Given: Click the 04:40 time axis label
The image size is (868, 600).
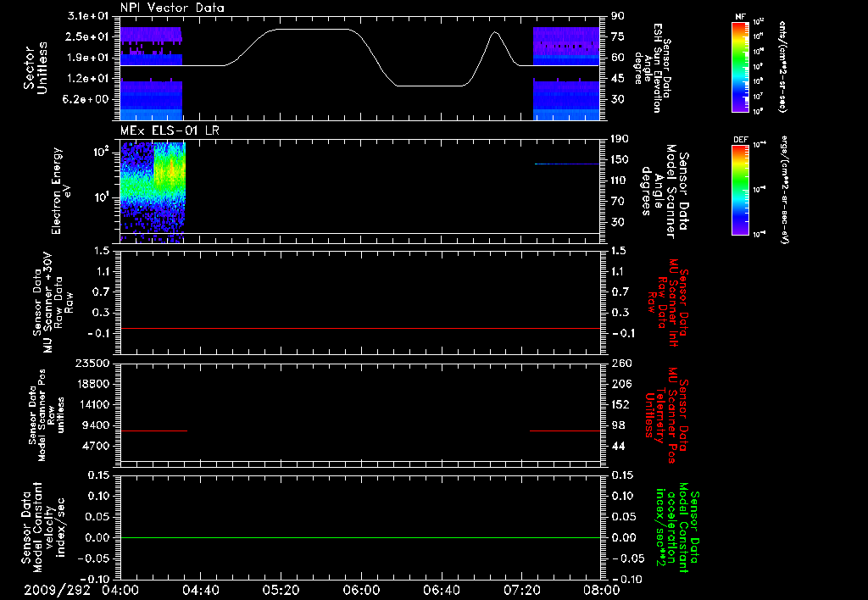Looking at the screenshot, I should tap(200, 590).
